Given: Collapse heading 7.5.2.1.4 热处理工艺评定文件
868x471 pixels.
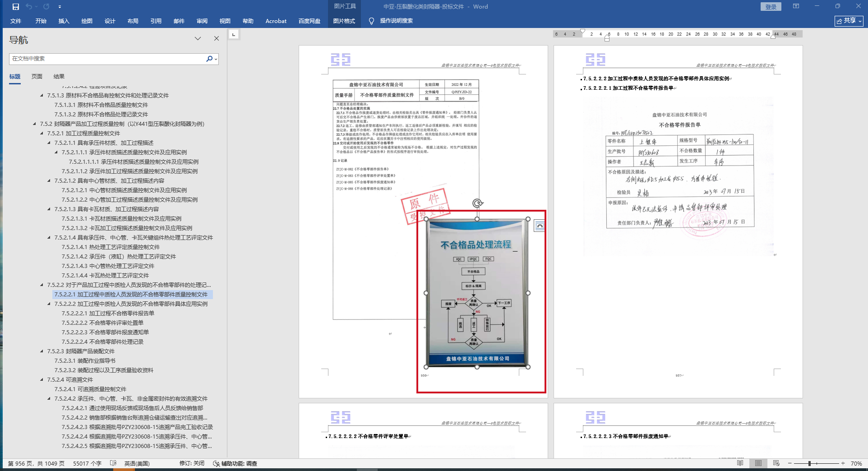Looking at the screenshot, I should point(49,238).
